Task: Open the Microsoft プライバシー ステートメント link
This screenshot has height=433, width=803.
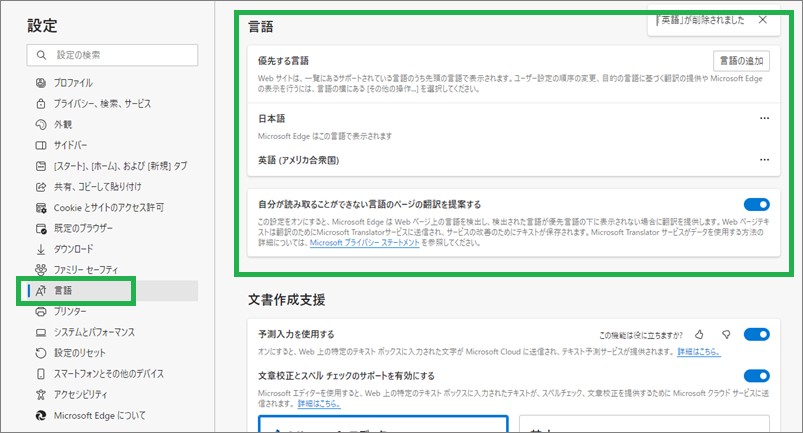Action: pyautogui.click(x=365, y=243)
